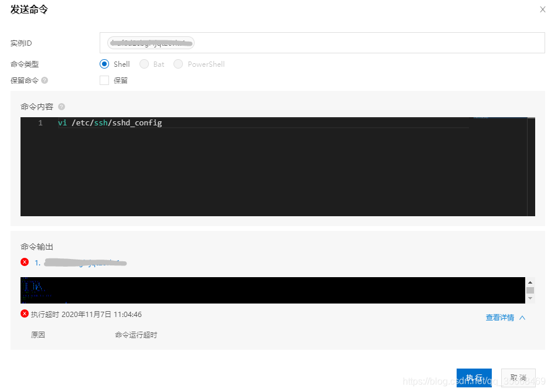Screen dimensions: 551x392
Task: Click the help icon next to 命令内容
Action: point(62,107)
